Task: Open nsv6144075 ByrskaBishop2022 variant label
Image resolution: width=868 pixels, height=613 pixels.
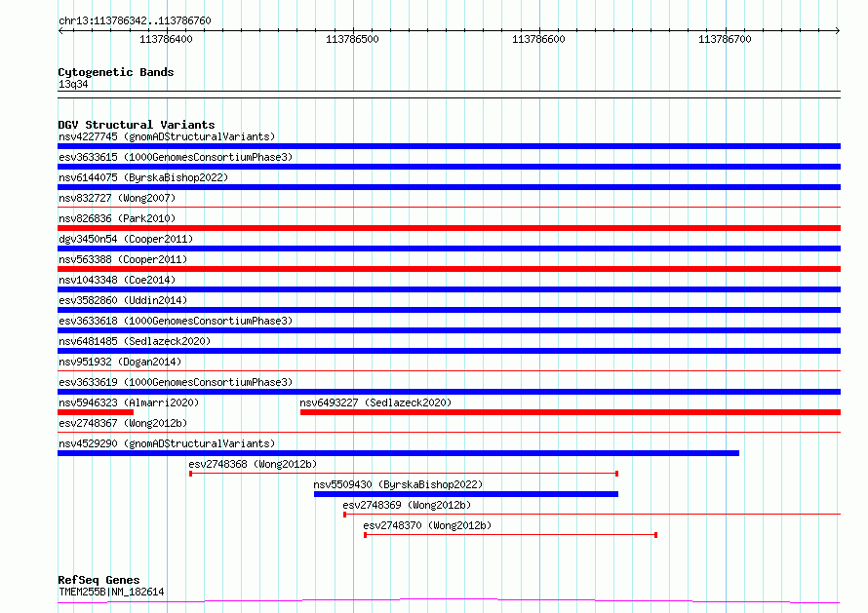Action: point(143,177)
